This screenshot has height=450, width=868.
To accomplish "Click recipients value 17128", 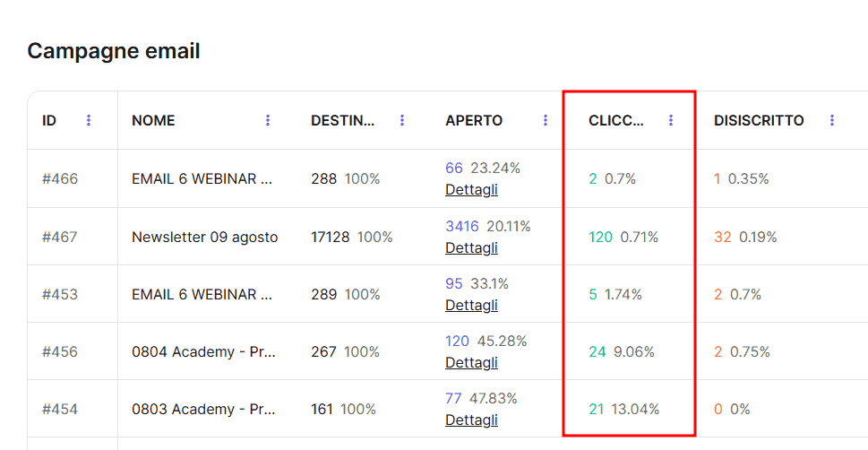I will pyautogui.click(x=330, y=238).
